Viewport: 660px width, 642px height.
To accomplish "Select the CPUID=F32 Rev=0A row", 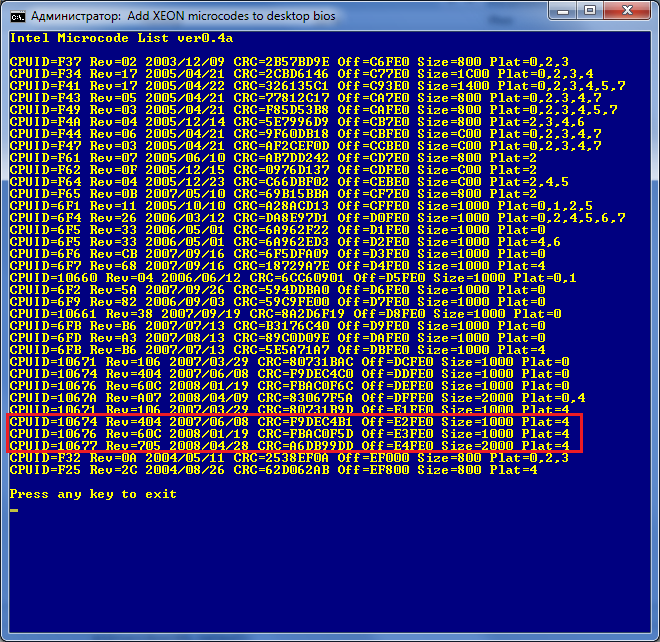I will point(289,458).
